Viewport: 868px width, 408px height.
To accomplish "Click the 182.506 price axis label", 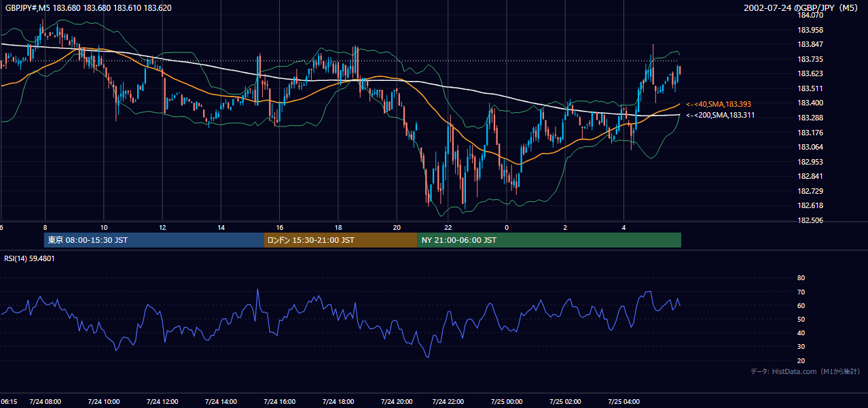I will (x=810, y=220).
